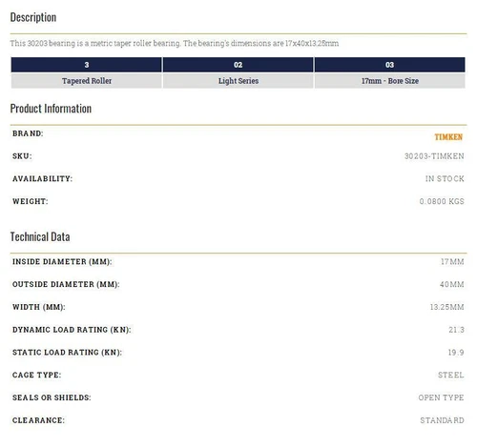
Task: Click the Technical Data heading
Action: [40, 236]
